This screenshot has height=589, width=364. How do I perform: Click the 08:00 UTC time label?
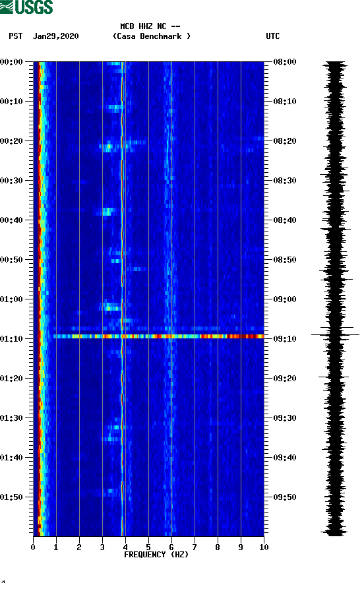click(285, 61)
